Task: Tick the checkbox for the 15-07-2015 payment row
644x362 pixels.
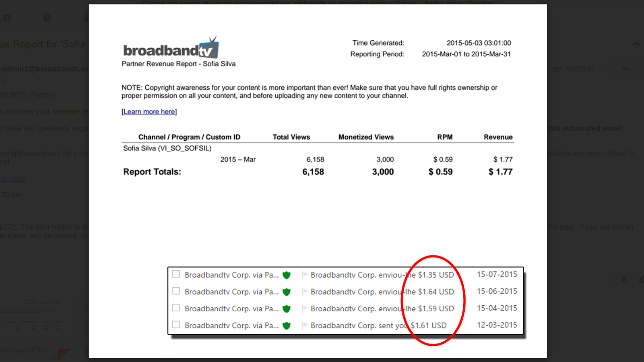Action: tap(176, 274)
